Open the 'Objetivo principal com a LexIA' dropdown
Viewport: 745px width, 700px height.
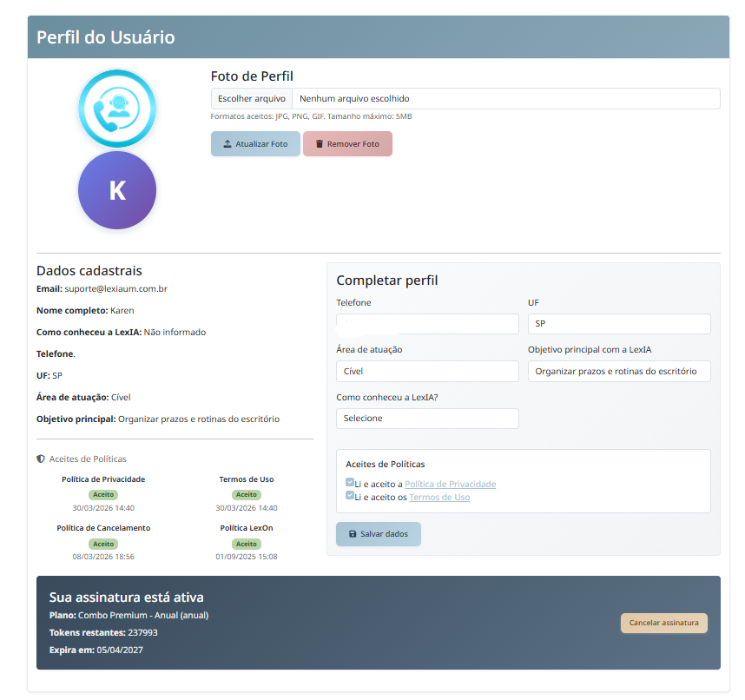click(x=619, y=371)
